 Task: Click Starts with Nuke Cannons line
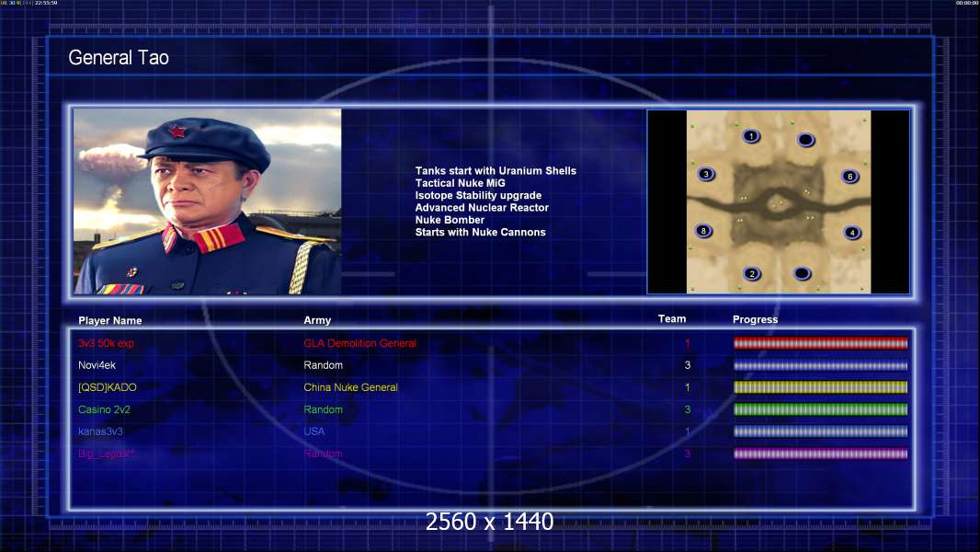(x=480, y=232)
